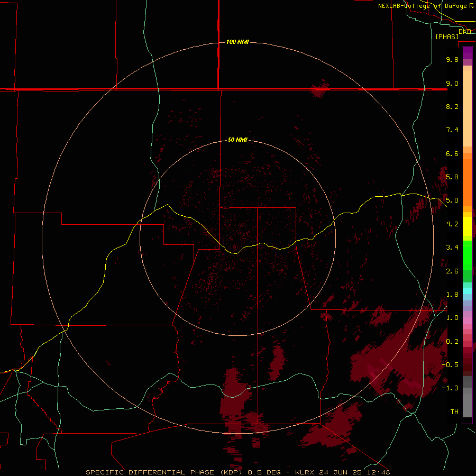Screen dimensions: 476x476
Task: Click the -1.3 scale value
Action: 450,388
